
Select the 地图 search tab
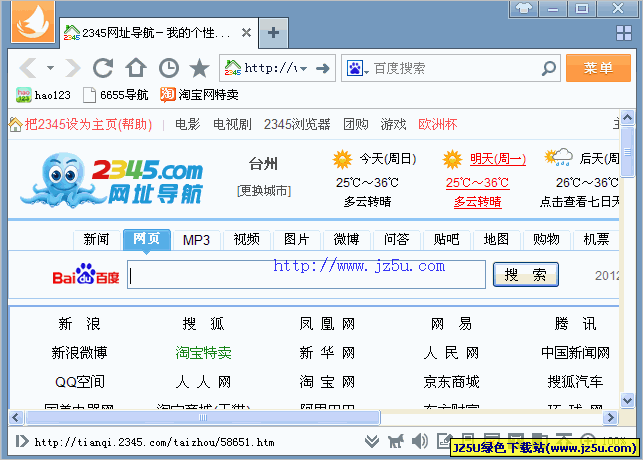pyautogui.click(x=496, y=239)
